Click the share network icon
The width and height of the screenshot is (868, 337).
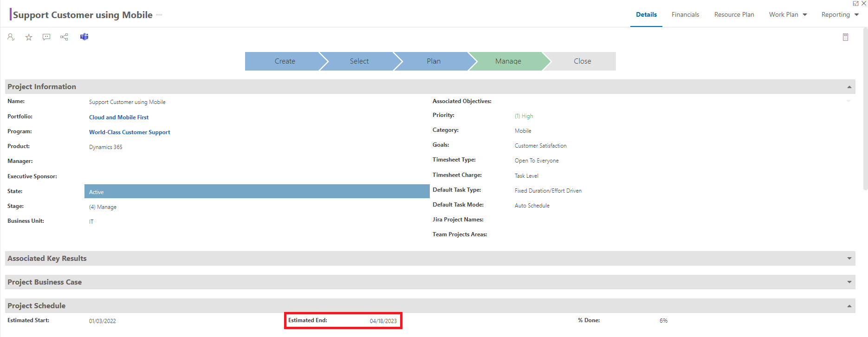click(x=64, y=37)
